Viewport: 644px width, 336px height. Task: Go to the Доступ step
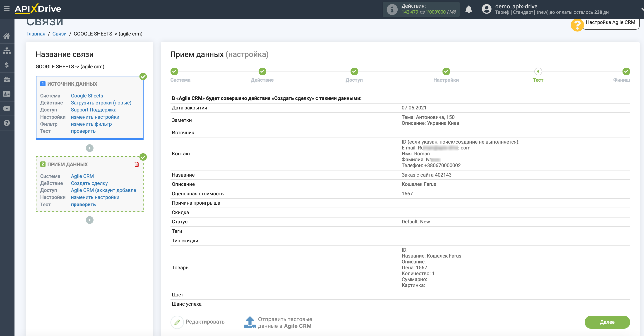point(354,72)
